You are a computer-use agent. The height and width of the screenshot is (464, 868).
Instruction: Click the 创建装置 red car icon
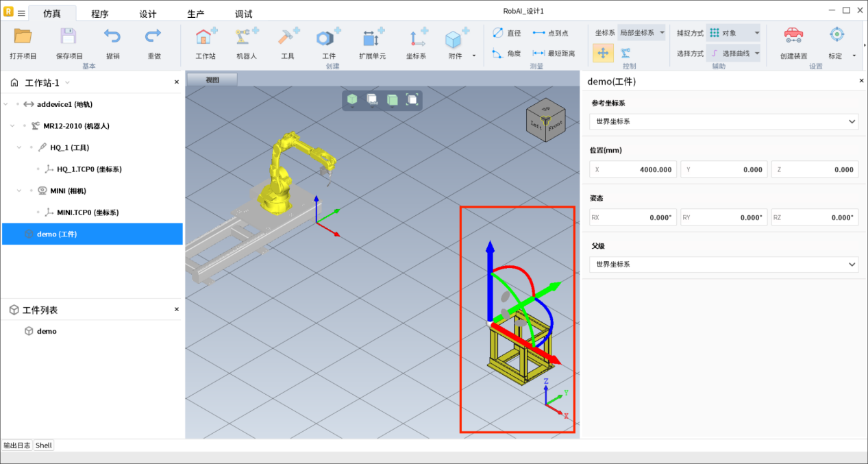793,36
